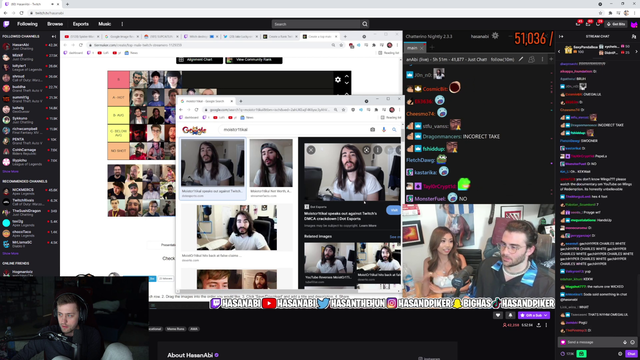Open the shroud followed channel
This screenshot has height=360, width=640.
pos(29,78)
